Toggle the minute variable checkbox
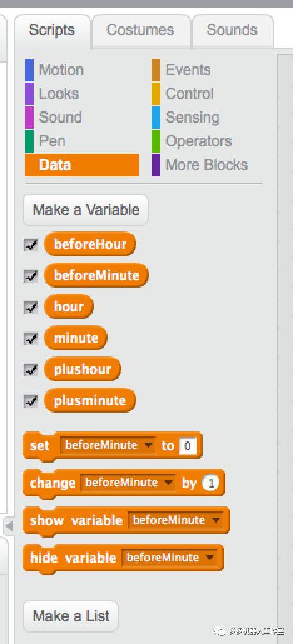 (31, 339)
